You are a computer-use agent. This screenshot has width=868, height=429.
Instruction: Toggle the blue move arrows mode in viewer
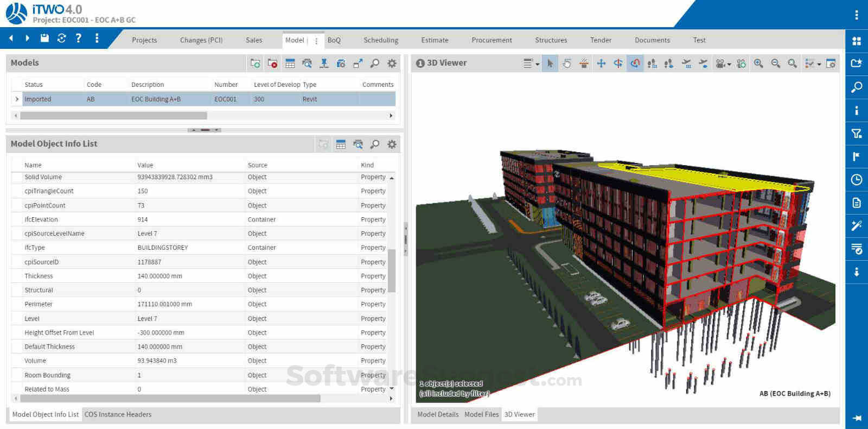601,64
